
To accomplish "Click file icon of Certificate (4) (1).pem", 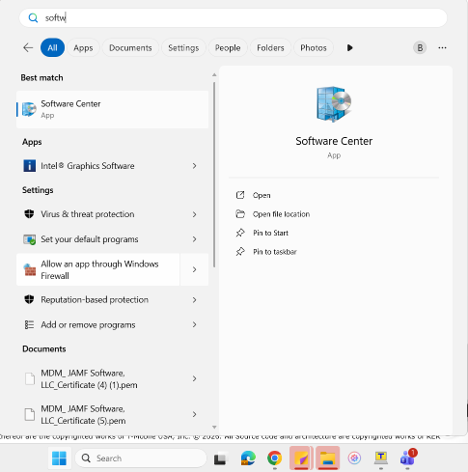I will pyautogui.click(x=30, y=379).
